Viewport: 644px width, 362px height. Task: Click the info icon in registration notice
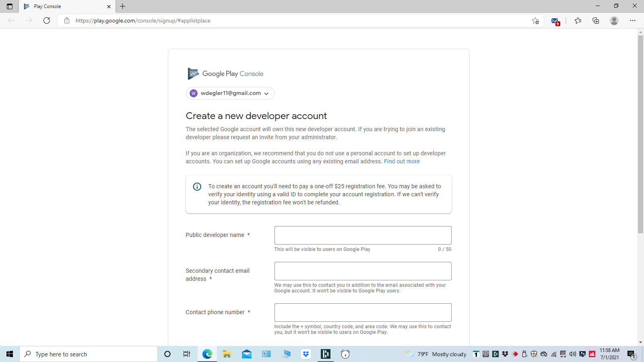[197, 187]
